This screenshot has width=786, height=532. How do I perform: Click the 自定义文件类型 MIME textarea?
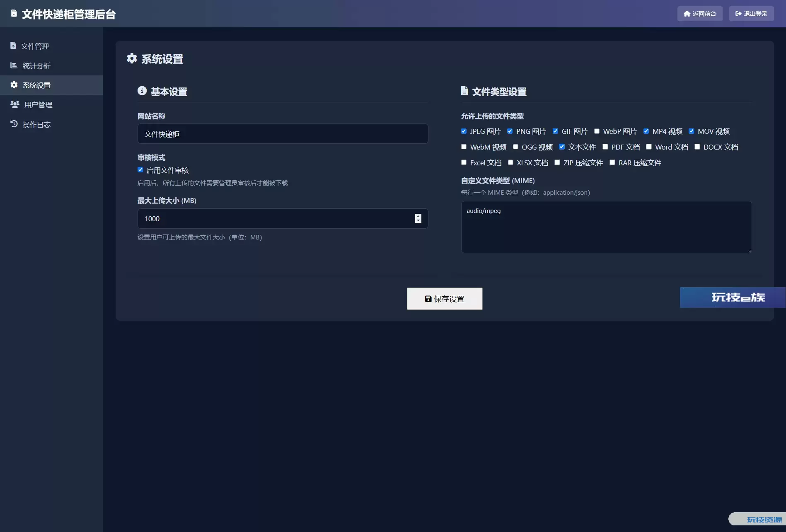click(606, 227)
